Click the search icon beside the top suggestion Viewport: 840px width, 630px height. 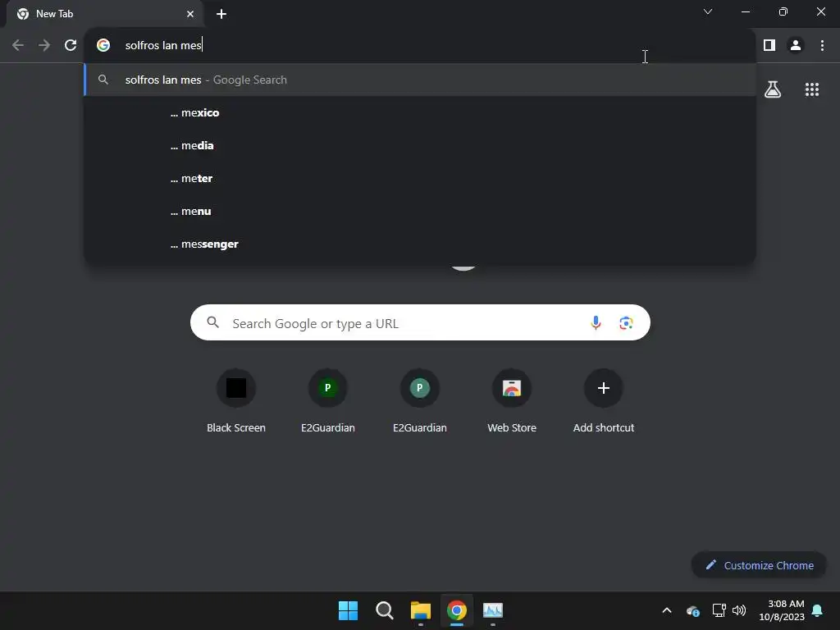[x=103, y=80]
